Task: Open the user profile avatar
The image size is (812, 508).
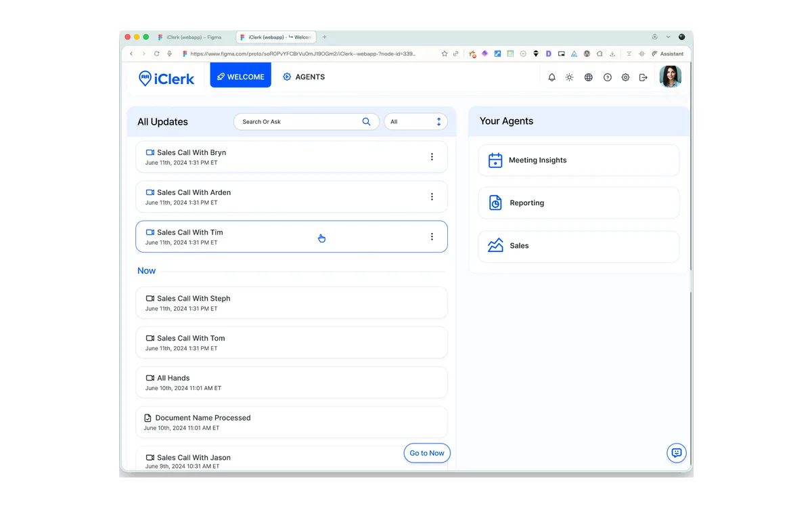Action: (671, 77)
